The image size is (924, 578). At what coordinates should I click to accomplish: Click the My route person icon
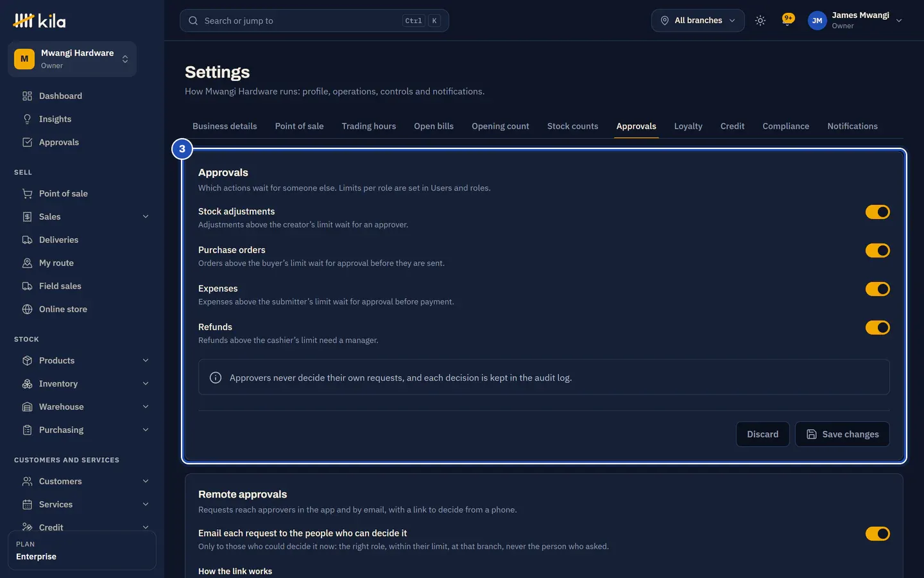point(27,263)
